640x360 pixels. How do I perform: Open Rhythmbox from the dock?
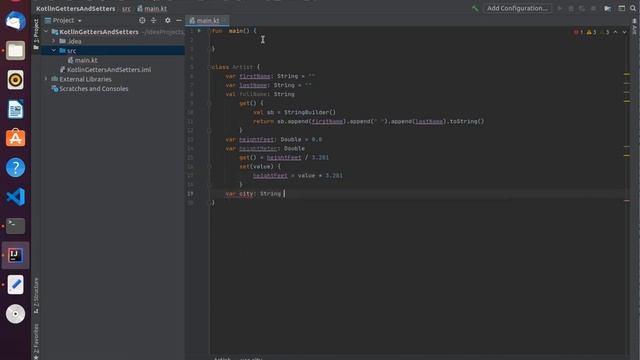pyautogui.click(x=16, y=80)
